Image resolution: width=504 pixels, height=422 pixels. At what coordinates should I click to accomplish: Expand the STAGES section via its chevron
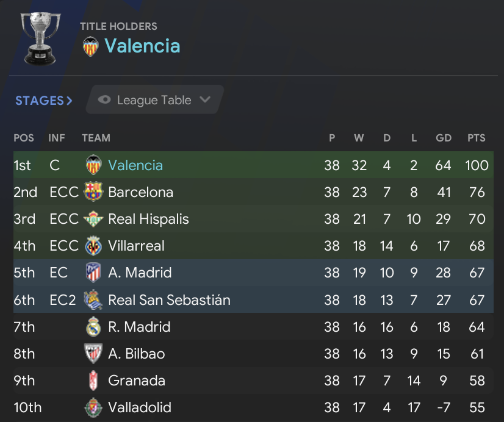pos(70,99)
